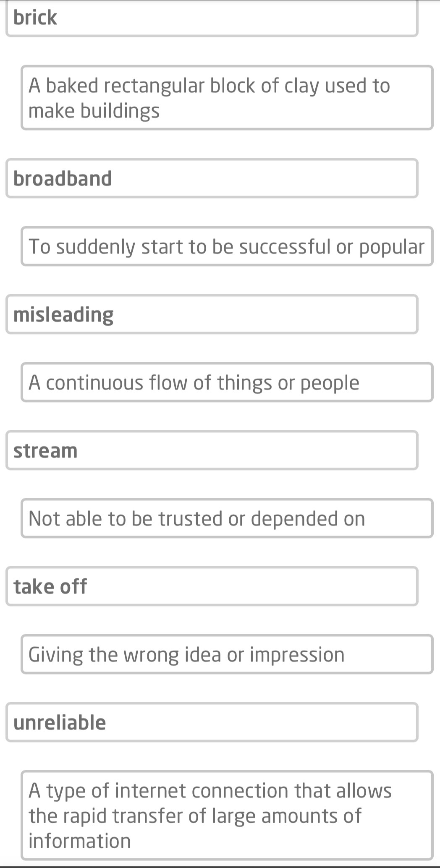This screenshot has width=440, height=868.
Task: Click the word 'people' in flow definition
Action: [x=330, y=384]
